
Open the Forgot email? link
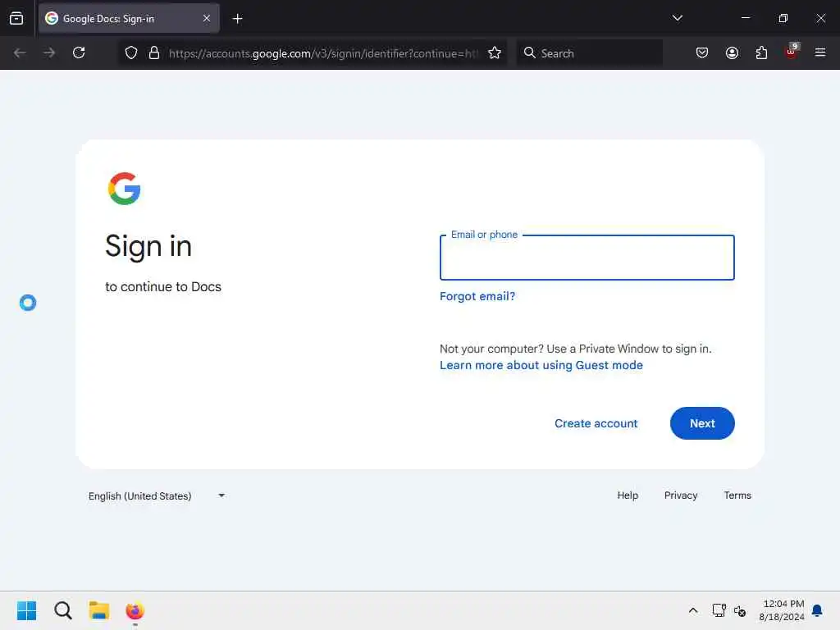477,296
